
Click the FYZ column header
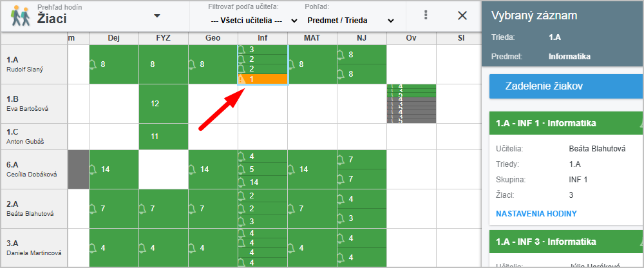164,38
